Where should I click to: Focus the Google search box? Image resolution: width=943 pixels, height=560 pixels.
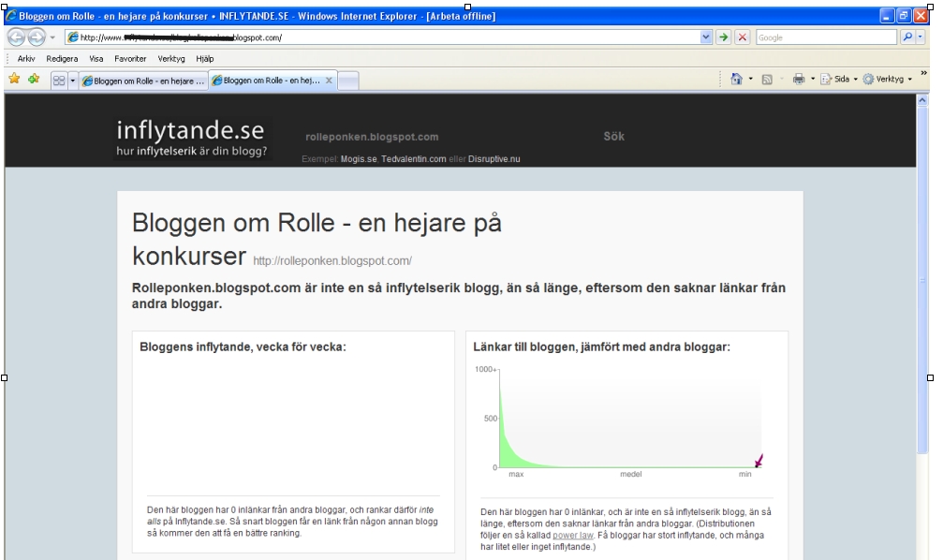click(826, 37)
